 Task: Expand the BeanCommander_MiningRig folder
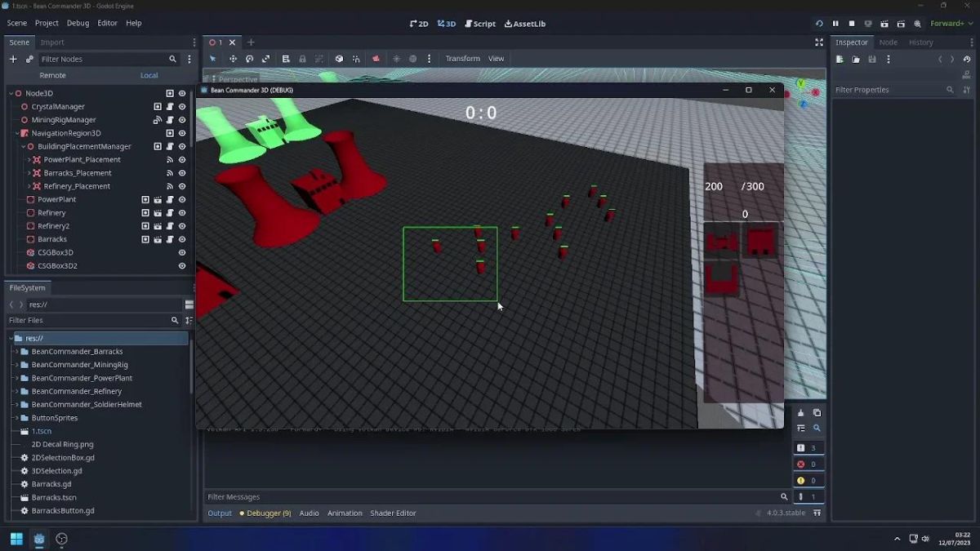coord(16,365)
